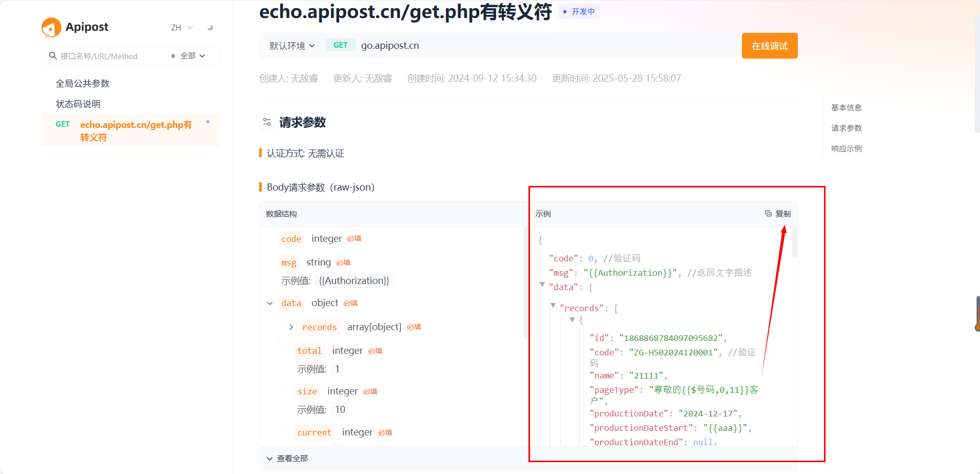Expand 查看全部 to show all fields
980x474 pixels.
287,459
